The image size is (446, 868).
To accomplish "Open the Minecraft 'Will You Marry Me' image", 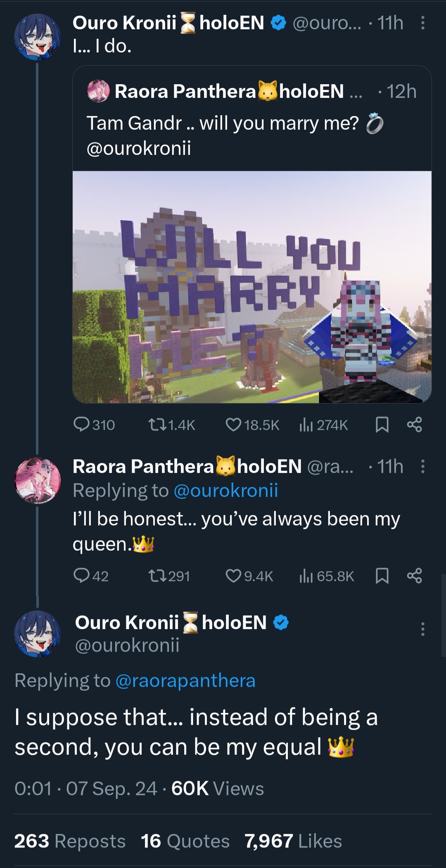I will (252, 287).
